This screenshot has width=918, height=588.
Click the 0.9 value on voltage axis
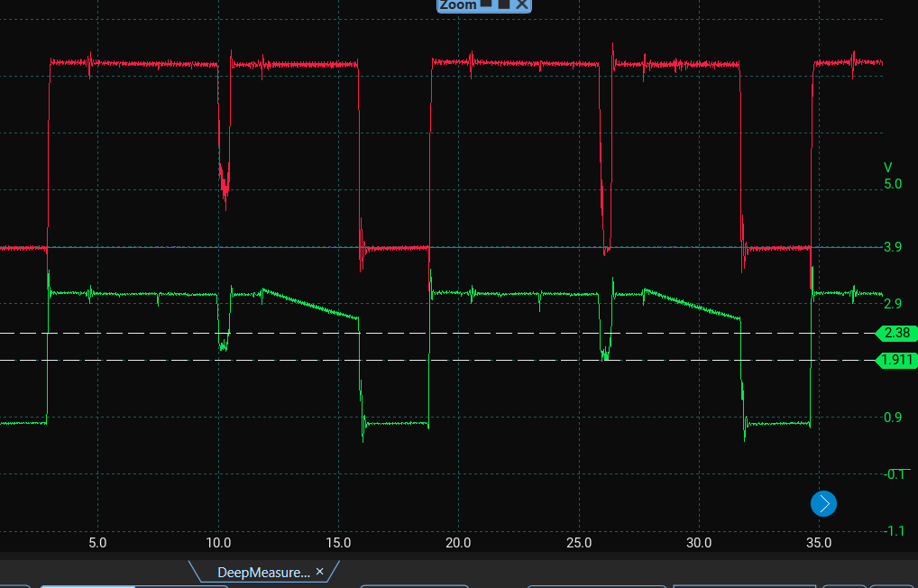892,418
